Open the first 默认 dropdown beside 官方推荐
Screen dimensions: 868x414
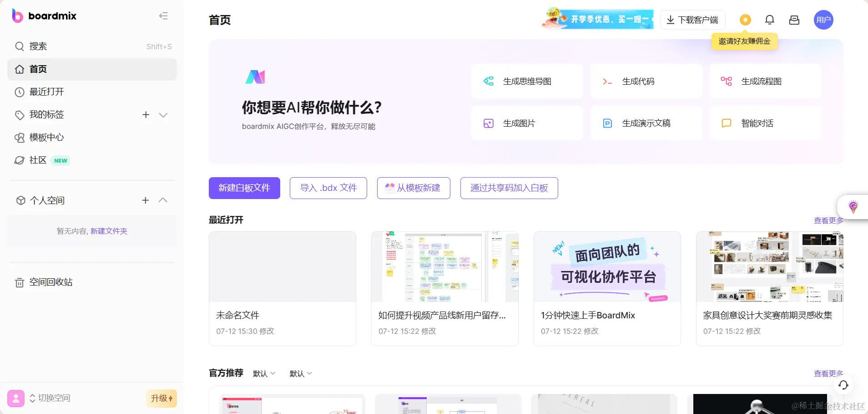264,373
